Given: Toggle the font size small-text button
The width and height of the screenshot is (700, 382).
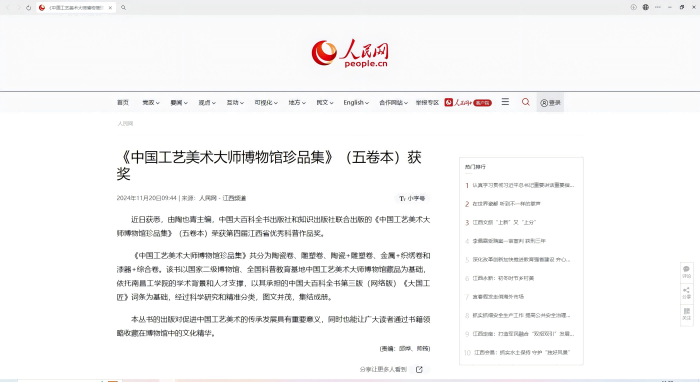Looking at the screenshot, I should tap(412, 198).
